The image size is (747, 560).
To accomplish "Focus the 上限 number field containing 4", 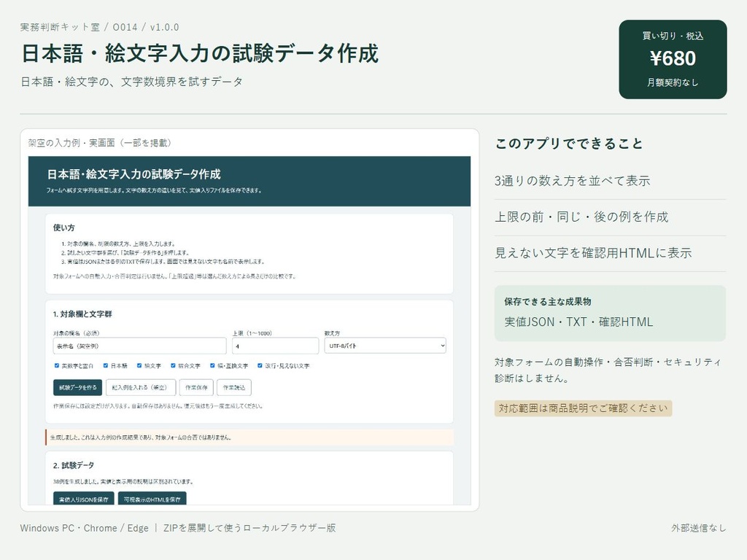I will pos(275,346).
